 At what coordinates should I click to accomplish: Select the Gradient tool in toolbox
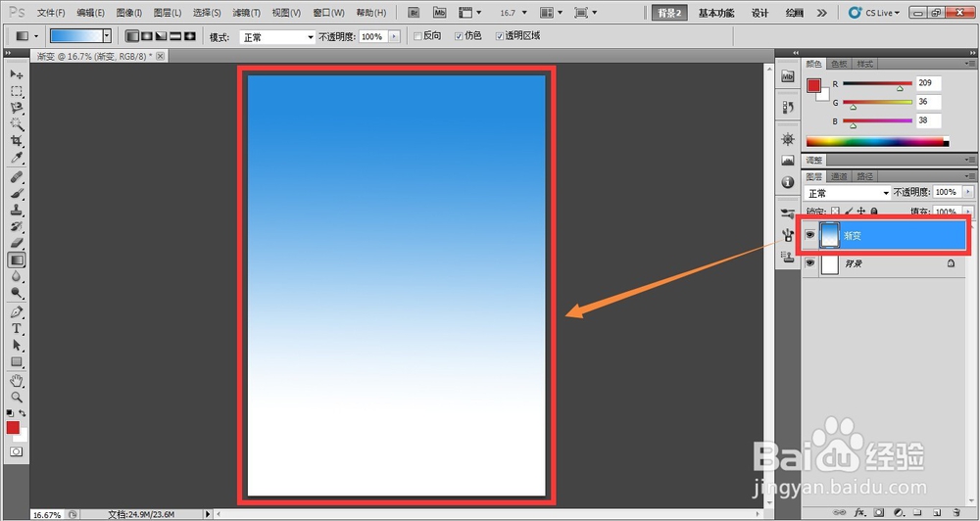pos(17,260)
